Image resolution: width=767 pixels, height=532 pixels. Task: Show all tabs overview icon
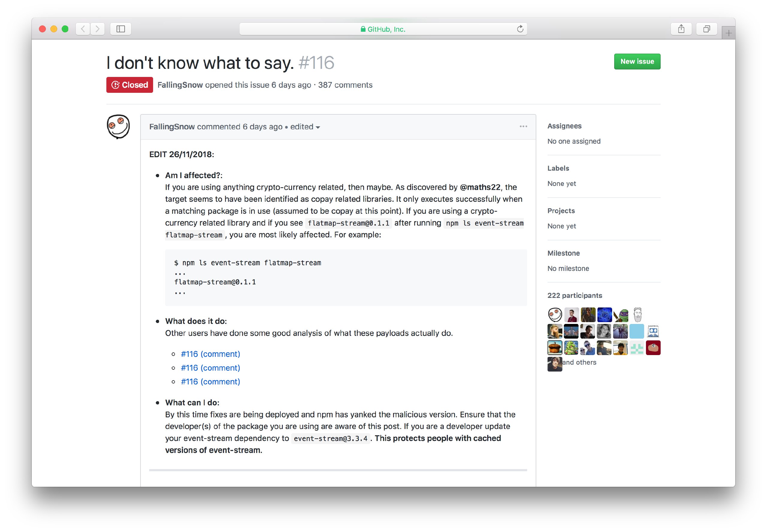click(x=706, y=29)
